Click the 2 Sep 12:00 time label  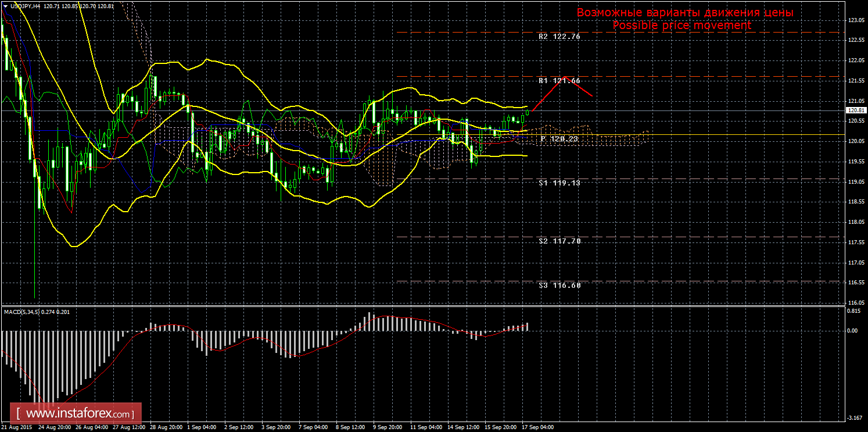pyautogui.click(x=238, y=427)
